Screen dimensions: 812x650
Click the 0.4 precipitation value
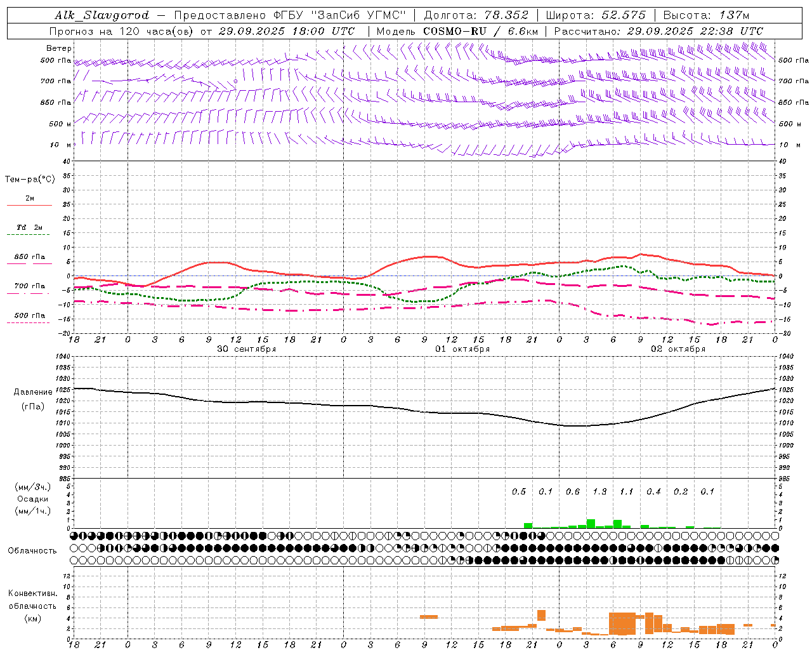coord(653,492)
